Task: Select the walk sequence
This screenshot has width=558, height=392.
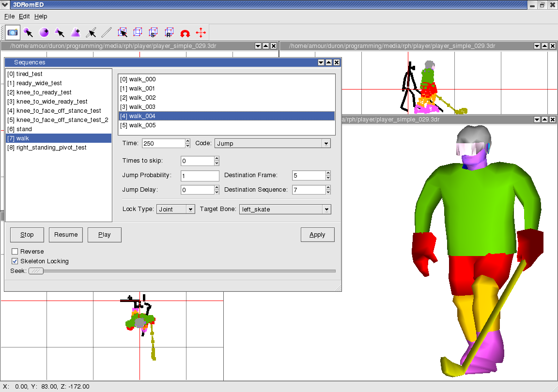Action: tap(59, 138)
